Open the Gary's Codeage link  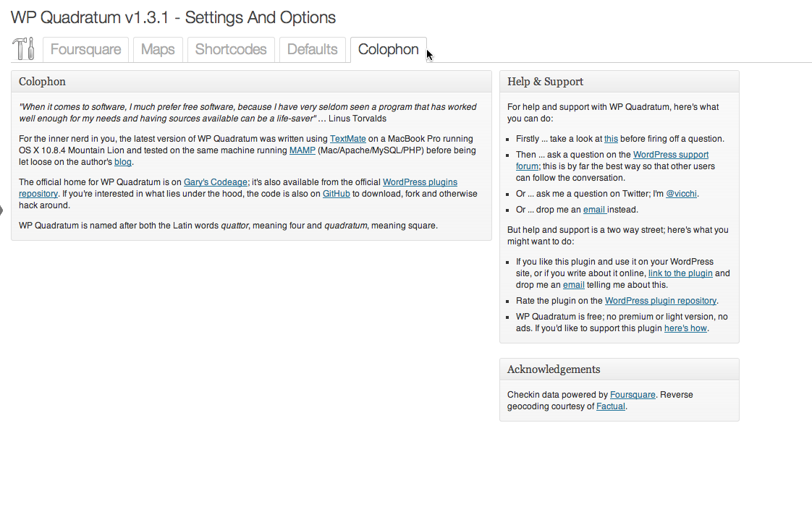click(216, 182)
